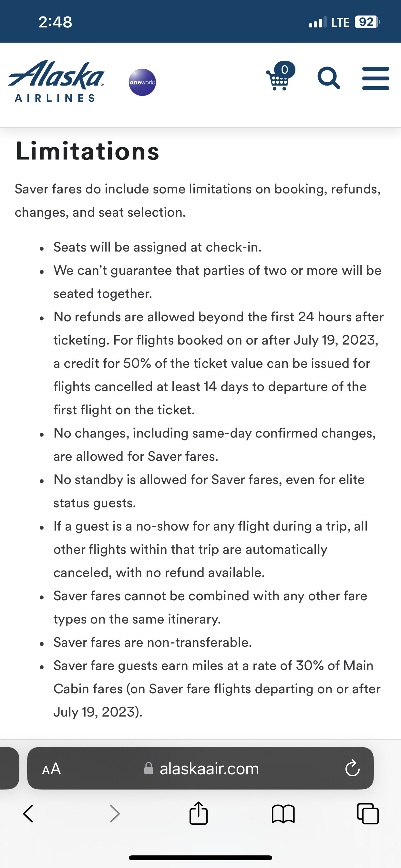Tap the lock icon beside alaskaair.com
The image size is (401, 868).
pos(149,769)
